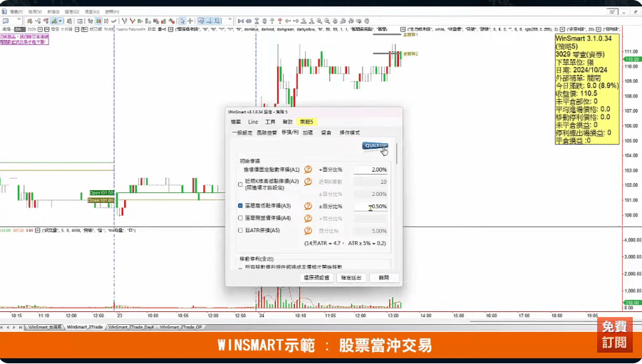Click the A2 K-bar count field showing 10

371,182
